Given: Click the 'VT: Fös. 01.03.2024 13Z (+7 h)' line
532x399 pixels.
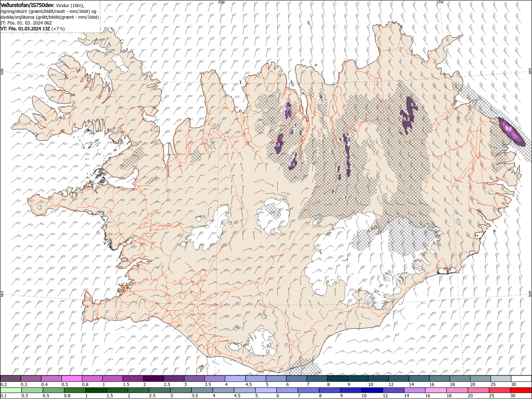Looking at the screenshot, I should point(32,29).
